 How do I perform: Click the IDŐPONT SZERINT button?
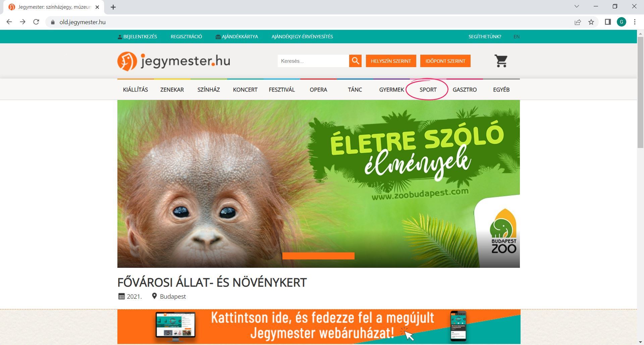(445, 61)
